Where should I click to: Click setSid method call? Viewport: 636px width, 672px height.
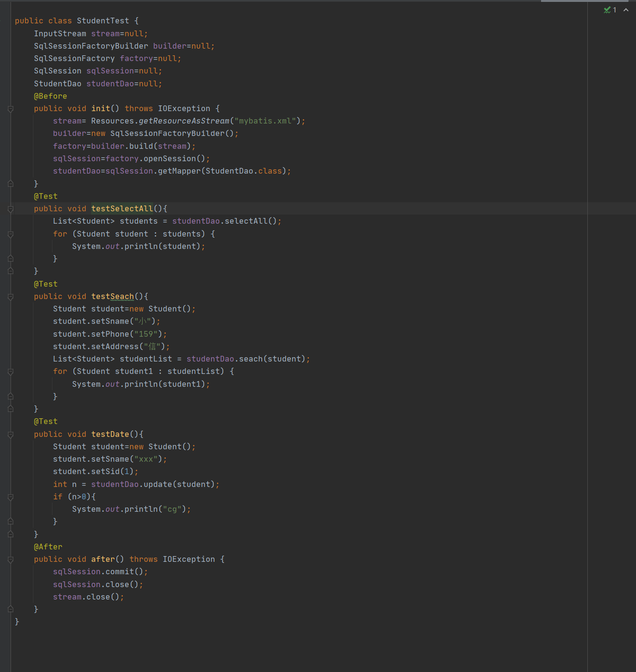pyautogui.click(x=105, y=472)
